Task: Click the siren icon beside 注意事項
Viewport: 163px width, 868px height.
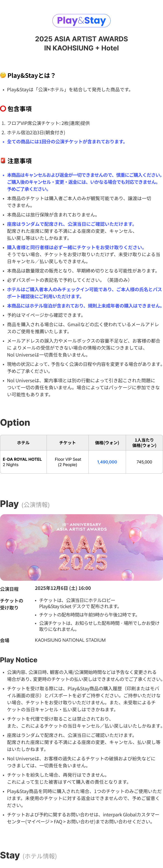Action: [3, 161]
